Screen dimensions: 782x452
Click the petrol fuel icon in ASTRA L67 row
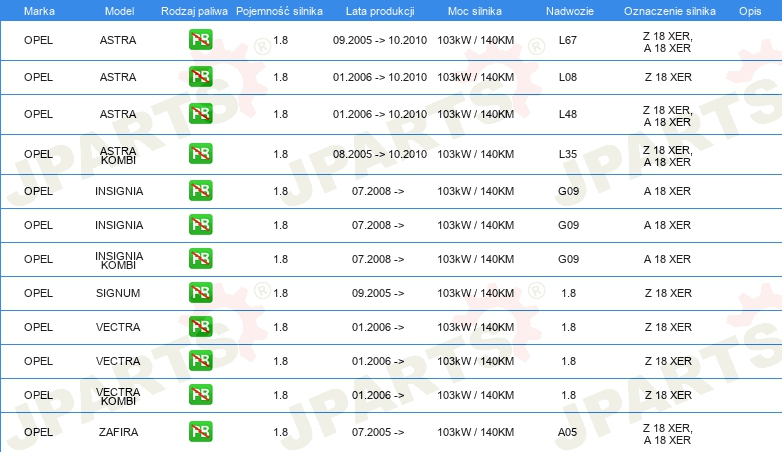[200, 40]
